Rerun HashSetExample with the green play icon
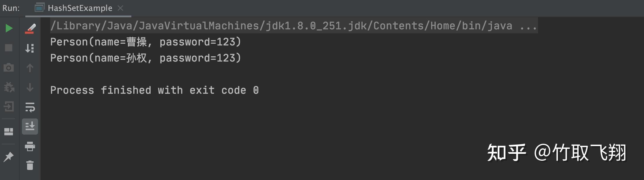This screenshot has width=644, height=180. coord(9,28)
